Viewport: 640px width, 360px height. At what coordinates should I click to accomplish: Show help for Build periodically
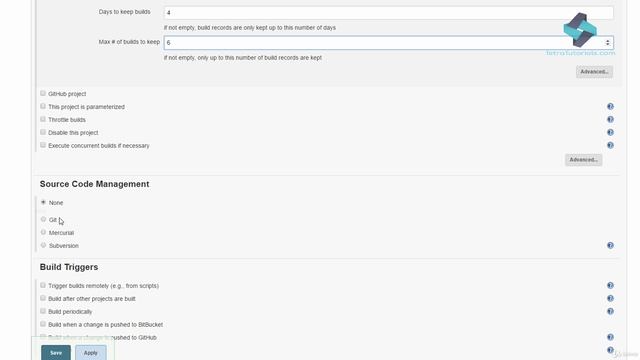click(610, 311)
